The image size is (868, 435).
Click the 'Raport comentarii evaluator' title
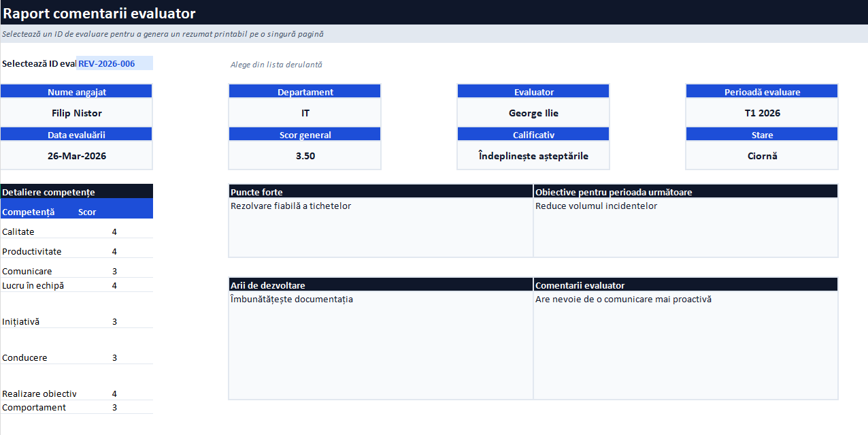(99, 13)
